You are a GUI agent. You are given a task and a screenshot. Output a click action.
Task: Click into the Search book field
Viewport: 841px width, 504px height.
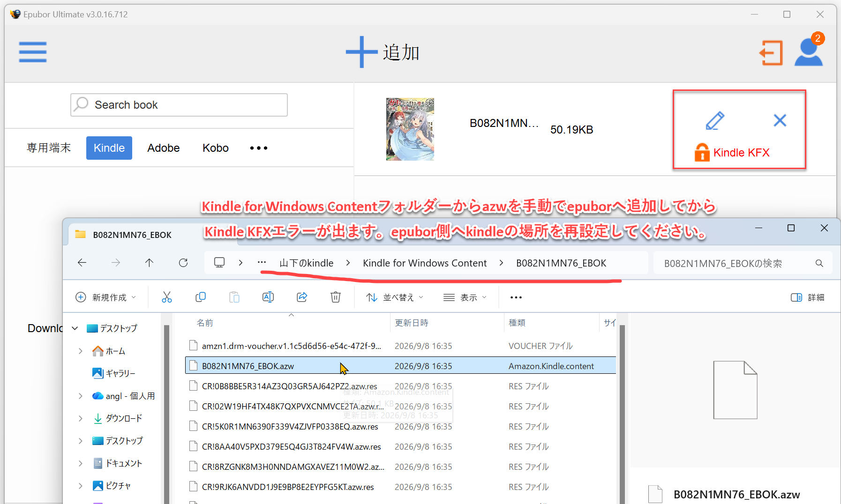tap(179, 105)
